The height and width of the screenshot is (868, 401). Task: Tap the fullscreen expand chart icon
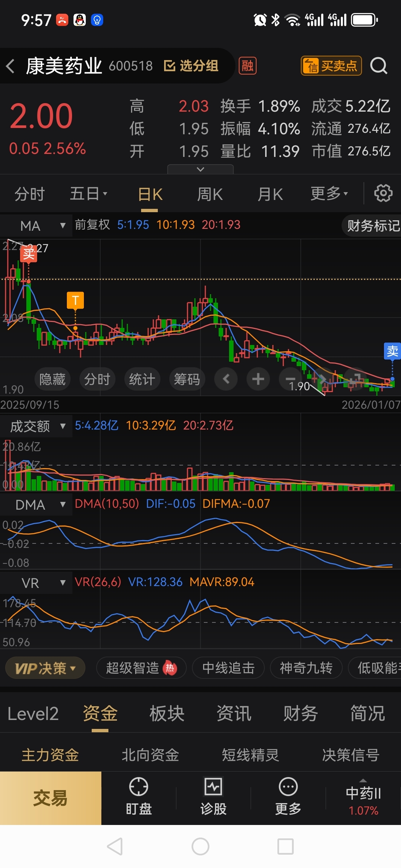pyautogui.click(x=355, y=379)
